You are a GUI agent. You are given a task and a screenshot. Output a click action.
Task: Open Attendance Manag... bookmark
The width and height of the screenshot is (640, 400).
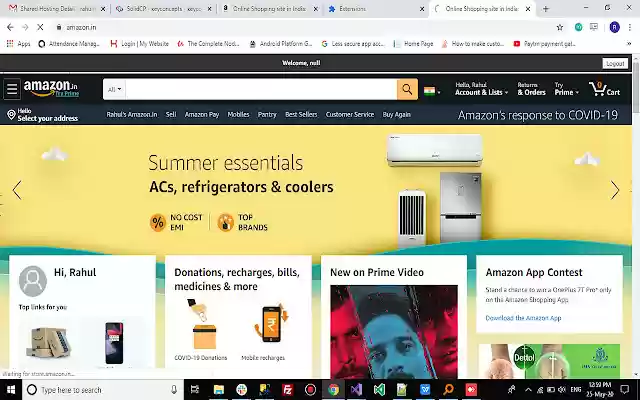pos(69,44)
